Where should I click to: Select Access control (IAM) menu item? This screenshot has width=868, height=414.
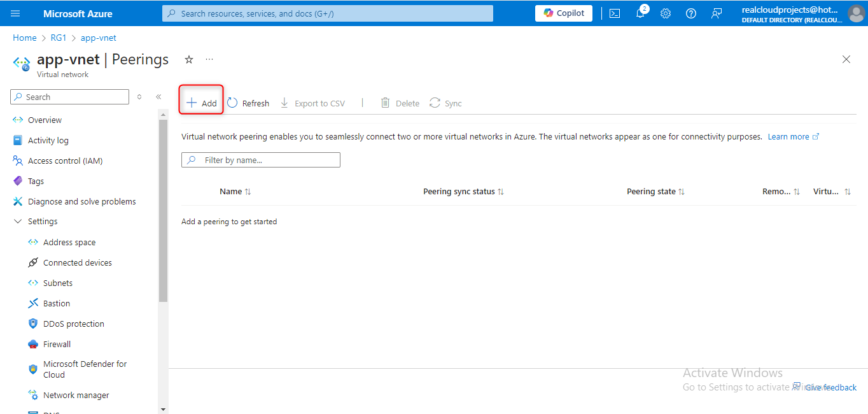[65, 161]
